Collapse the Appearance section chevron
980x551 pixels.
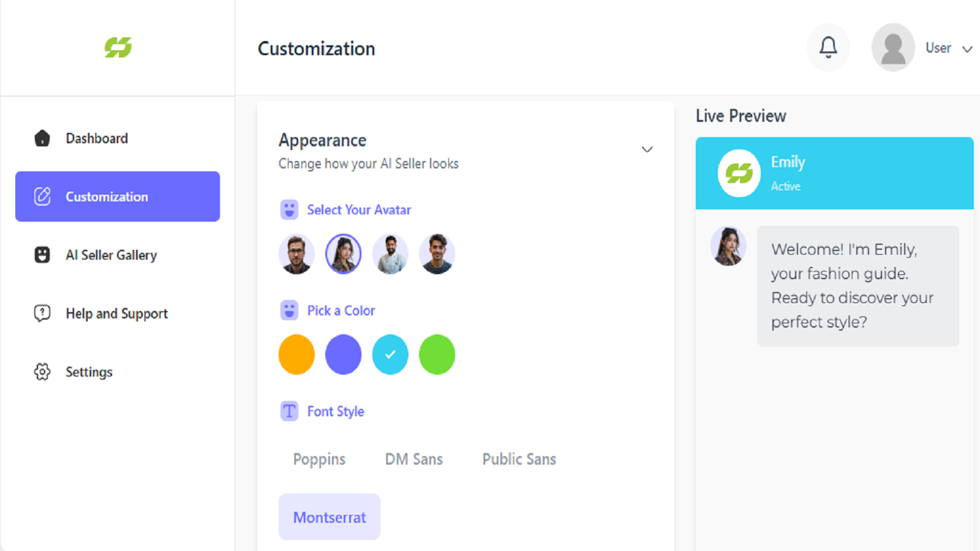pos(647,149)
